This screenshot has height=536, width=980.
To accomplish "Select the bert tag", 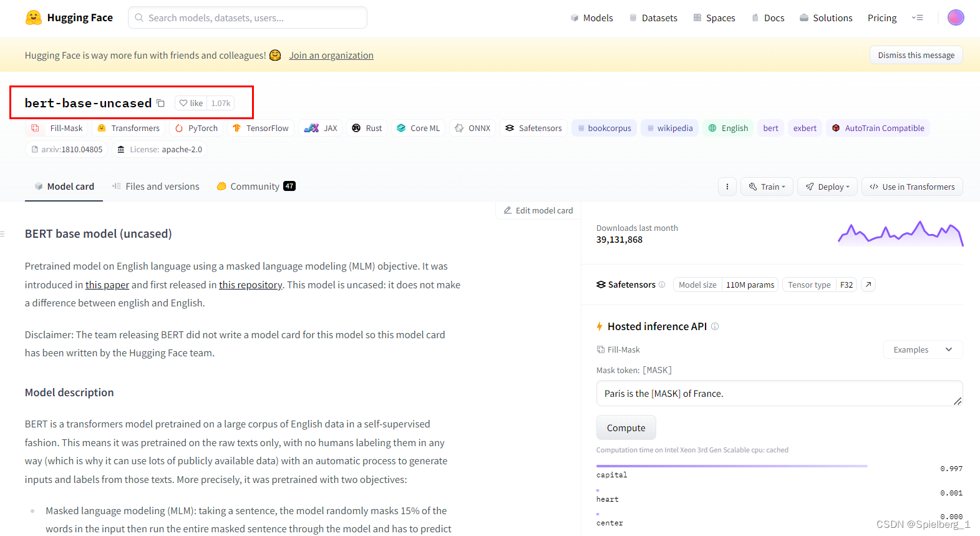I will (771, 128).
